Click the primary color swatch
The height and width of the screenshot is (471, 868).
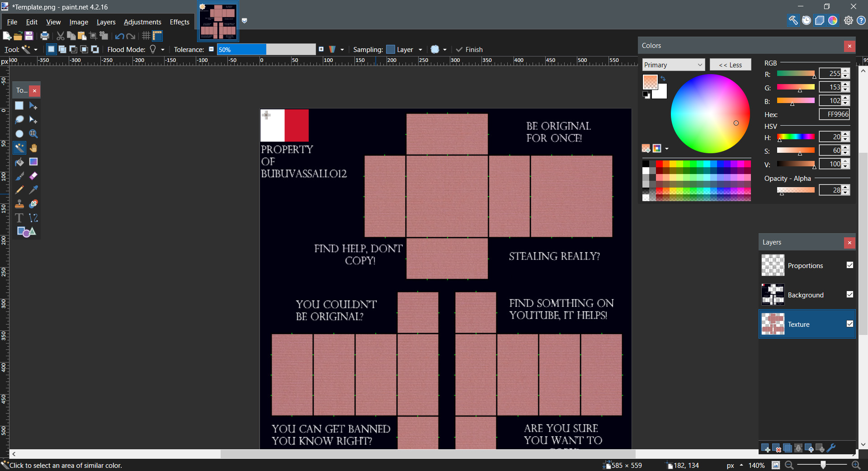(650, 82)
